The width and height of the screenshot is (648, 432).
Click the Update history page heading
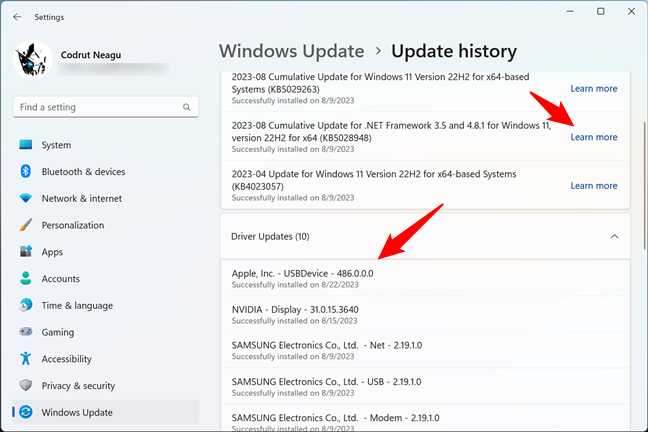(x=454, y=51)
